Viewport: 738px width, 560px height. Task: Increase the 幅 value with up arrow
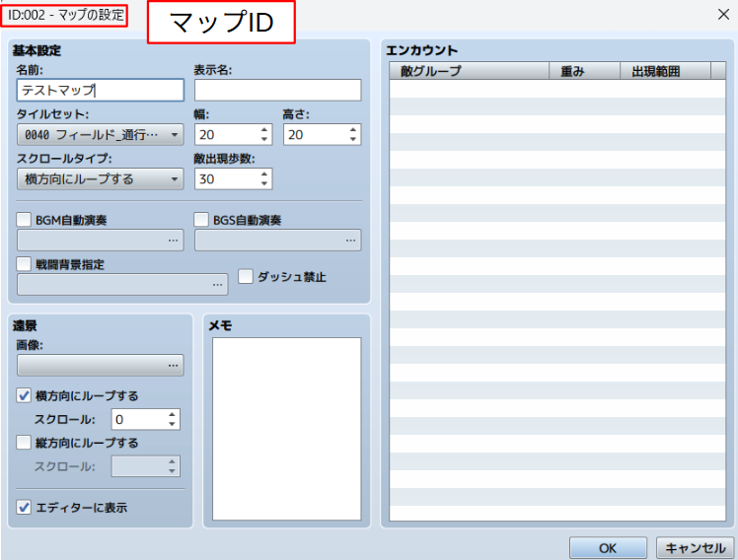(x=264, y=130)
